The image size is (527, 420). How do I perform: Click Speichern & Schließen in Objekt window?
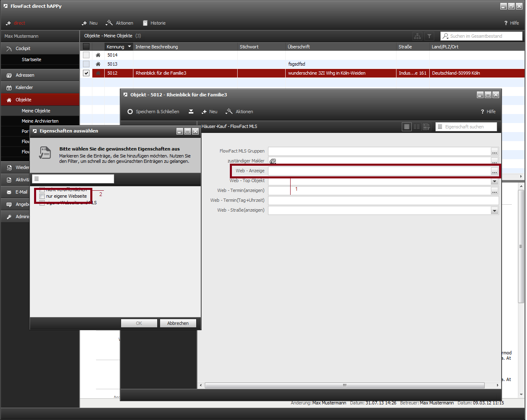pyautogui.click(x=153, y=112)
